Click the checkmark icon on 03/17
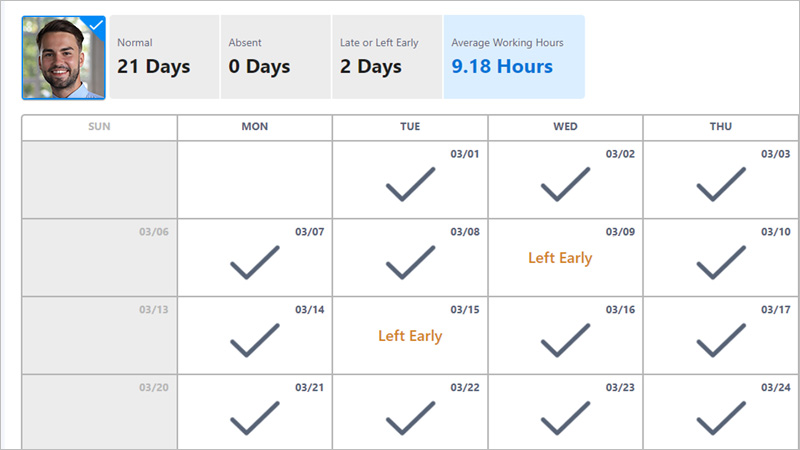Image resolution: width=800 pixels, height=450 pixels. coord(721,340)
